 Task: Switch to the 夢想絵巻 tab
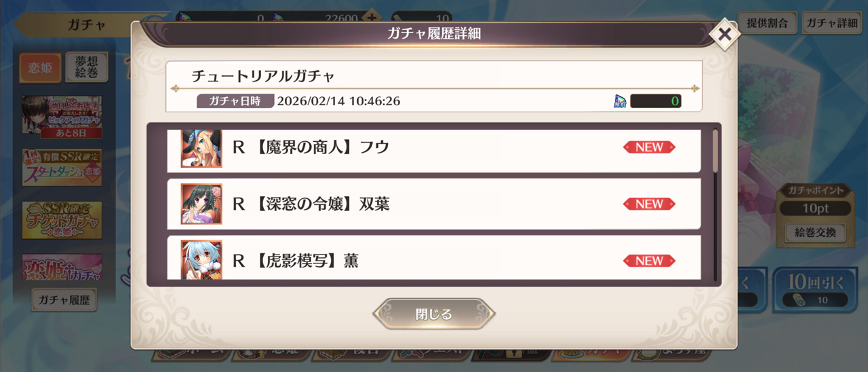86,68
